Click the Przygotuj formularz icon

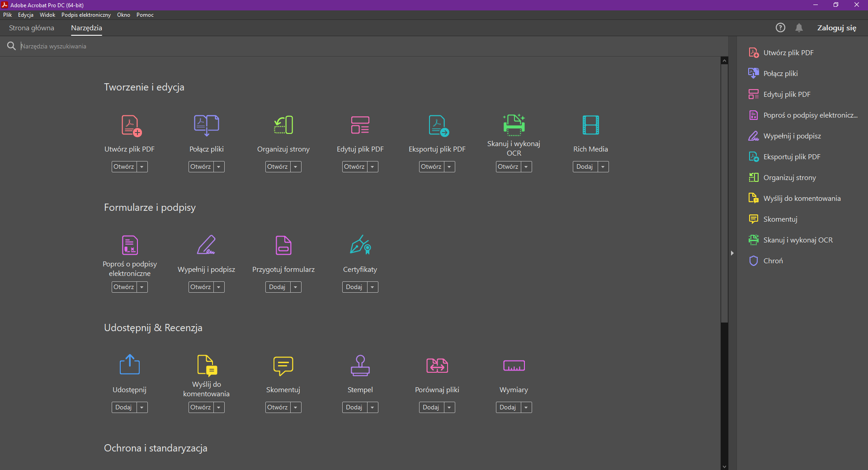click(x=283, y=245)
